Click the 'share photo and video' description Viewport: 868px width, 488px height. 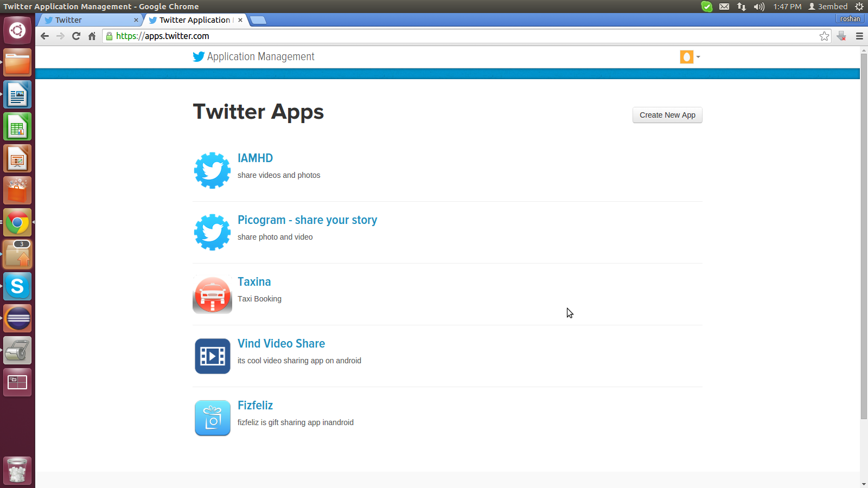coord(275,237)
